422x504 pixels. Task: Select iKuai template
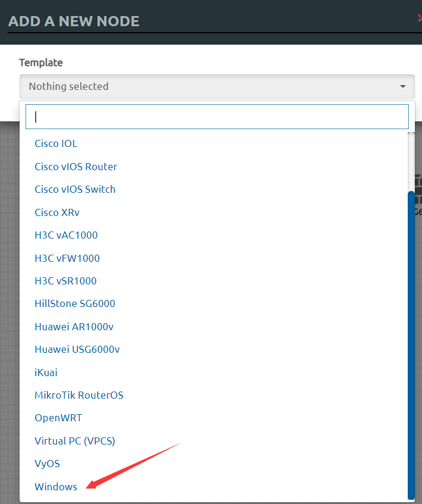[x=46, y=372]
